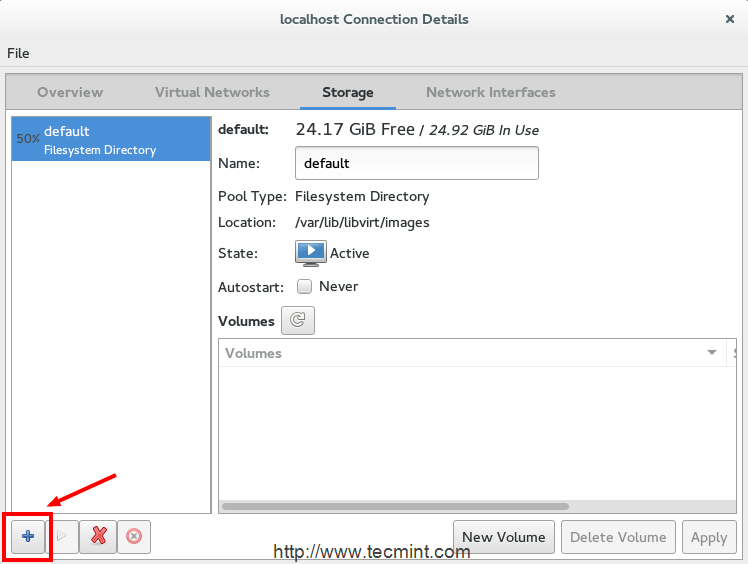Click the Add Pool plus icon

[x=28, y=536]
